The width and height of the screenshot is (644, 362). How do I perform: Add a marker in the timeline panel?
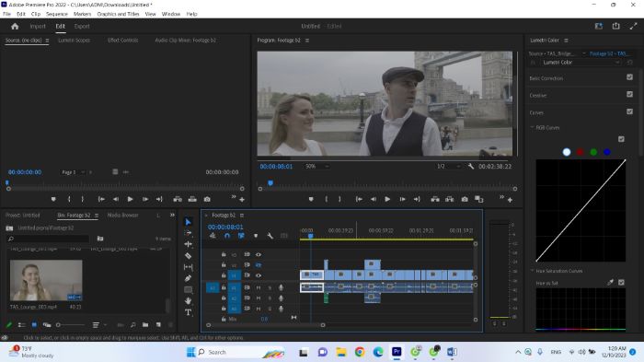(256, 236)
